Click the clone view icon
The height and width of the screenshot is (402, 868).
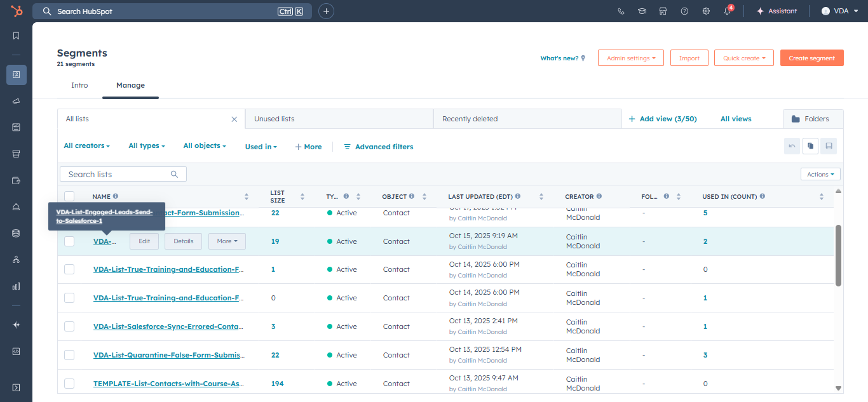(810, 146)
